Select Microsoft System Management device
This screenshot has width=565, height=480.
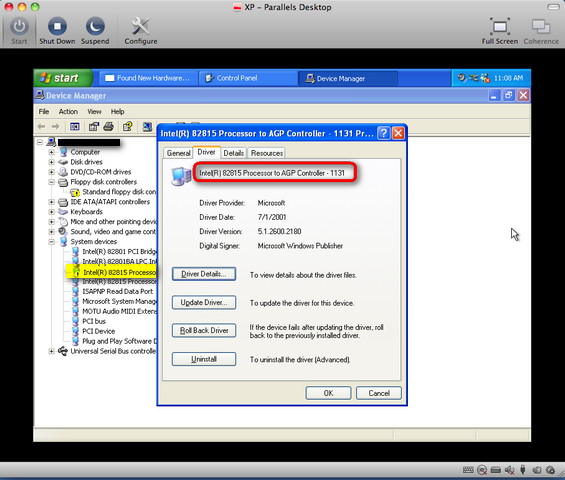[x=114, y=301]
